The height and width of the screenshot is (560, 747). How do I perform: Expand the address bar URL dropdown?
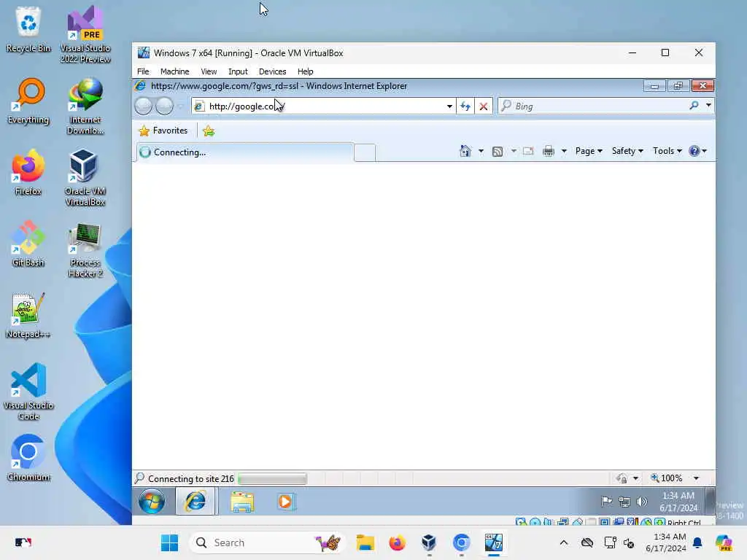click(449, 106)
